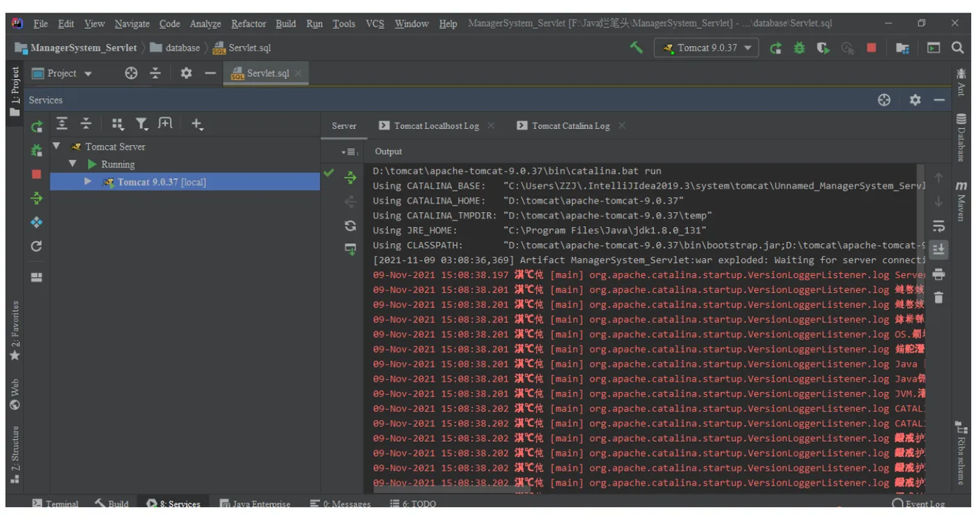Viewport: 980px width, 516px height.
Task: Open the Build tool window
Action: click(x=111, y=503)
